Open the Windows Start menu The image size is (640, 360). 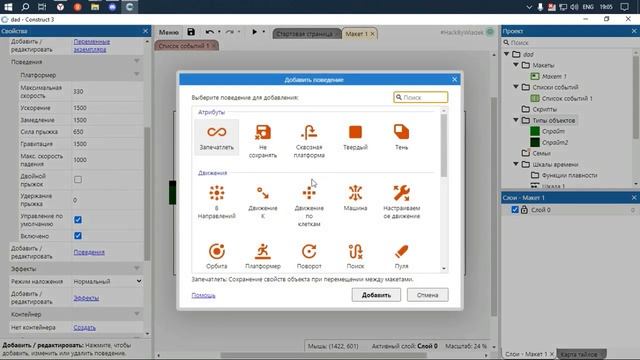(8, 7)
